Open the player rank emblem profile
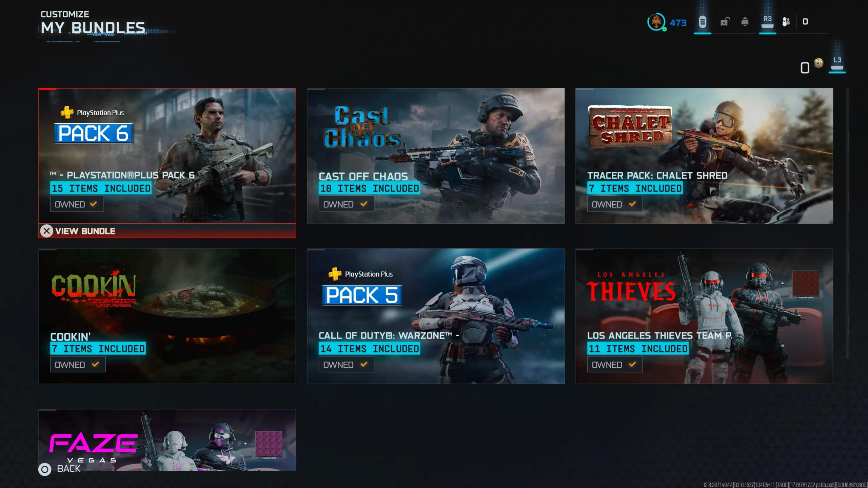Screen dimensions: 868x488 tap(656, 22)
